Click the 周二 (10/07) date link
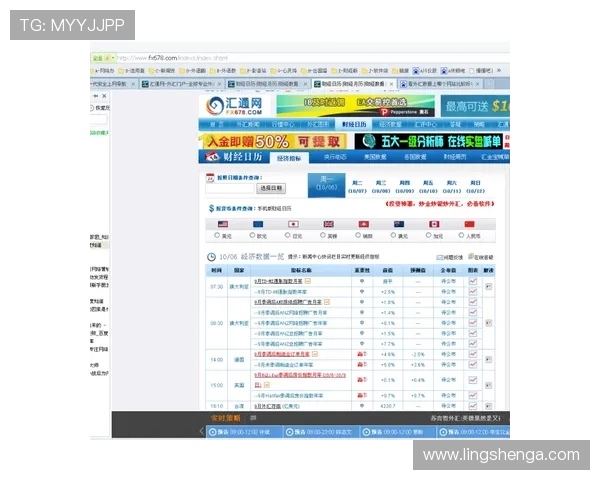This screenshot has width=600, height=480. pos(357,185)
